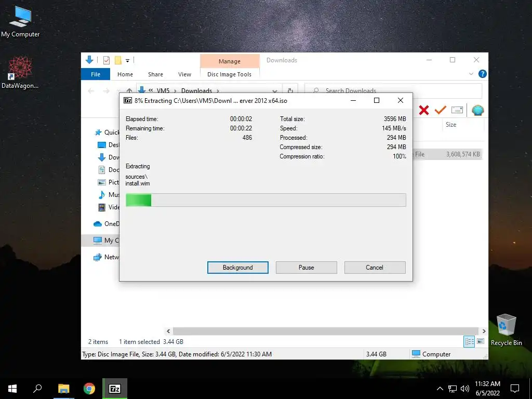Click the Size column header
Screen dimensions: 532x399
[x=463, y=125]
